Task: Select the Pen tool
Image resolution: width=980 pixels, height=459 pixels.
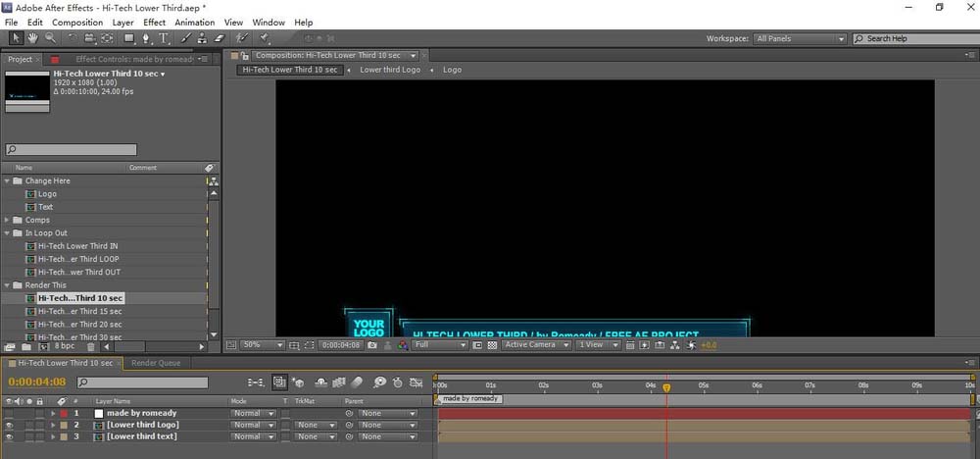Action: click(146, 38)
